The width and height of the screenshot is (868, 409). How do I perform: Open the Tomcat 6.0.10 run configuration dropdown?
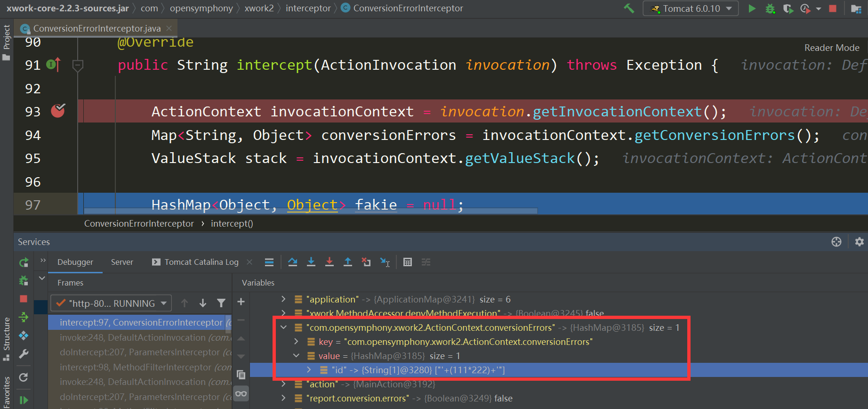pos(691,8)
